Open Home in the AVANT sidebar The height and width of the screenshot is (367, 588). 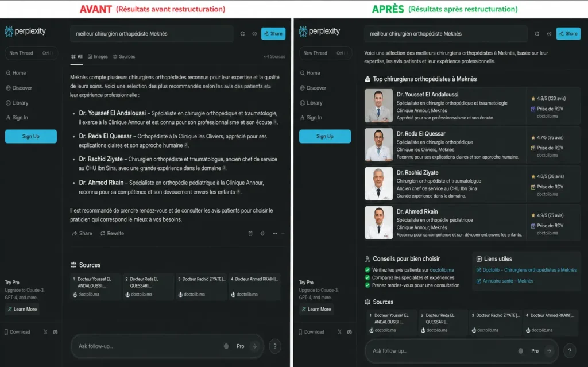(x=16, y=73)
